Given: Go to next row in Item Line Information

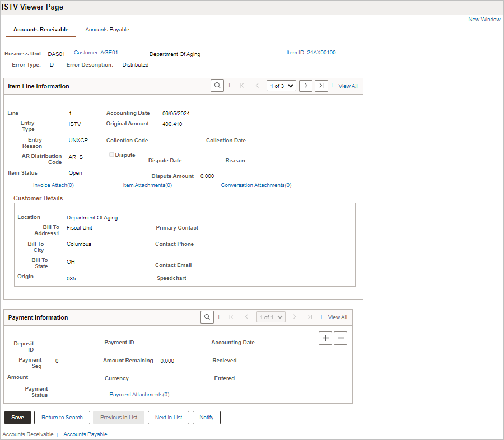Looking at the screenshot, I should pos(306,86).
